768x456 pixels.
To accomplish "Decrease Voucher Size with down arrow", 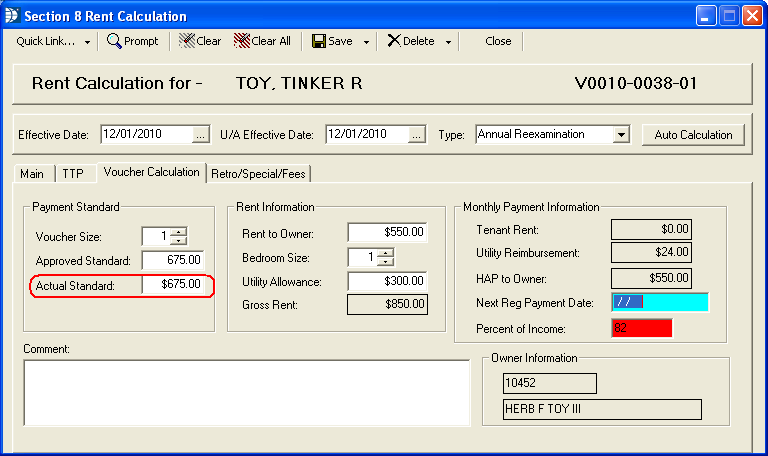I will [x=179, y=240].
